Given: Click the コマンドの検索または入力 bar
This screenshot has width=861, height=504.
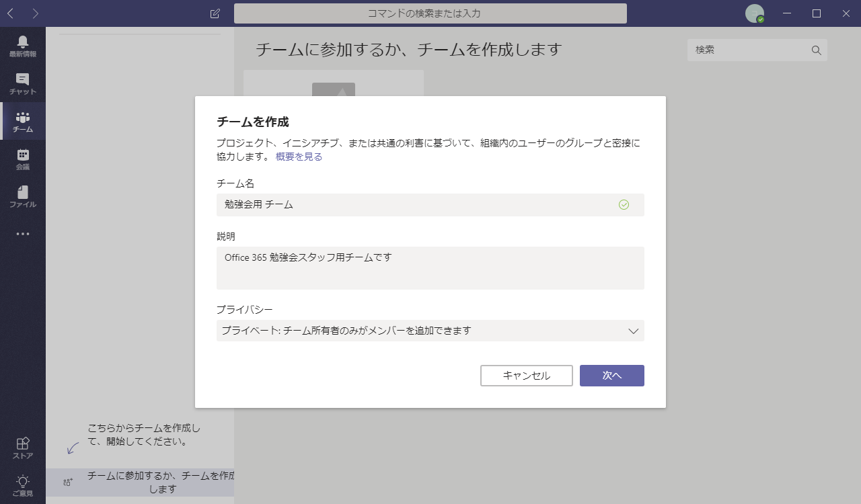Looking at the screenshot, I should click(x=430, y=13).
